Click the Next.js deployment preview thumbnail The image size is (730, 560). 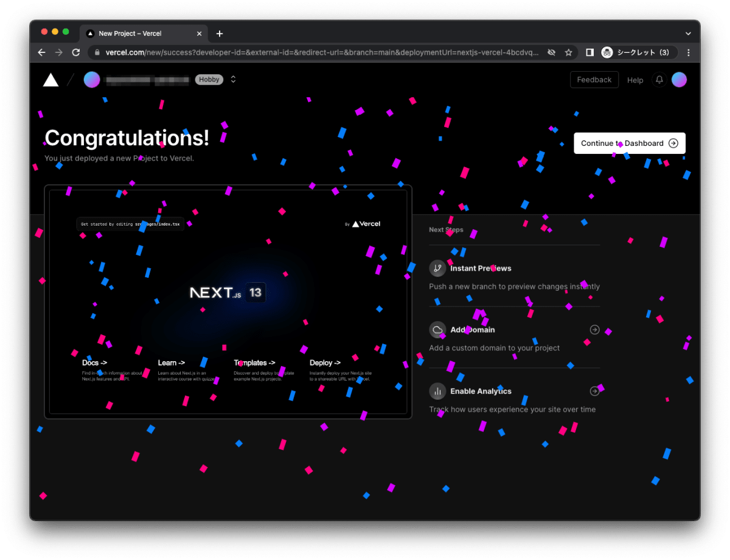tap(229, 301)
